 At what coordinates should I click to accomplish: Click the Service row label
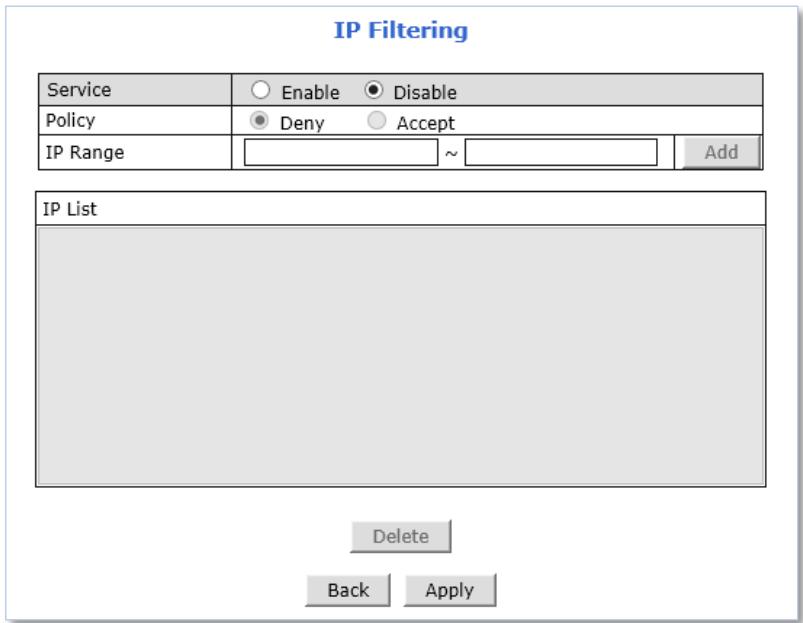pyautogui.click(x=79, y=90)
